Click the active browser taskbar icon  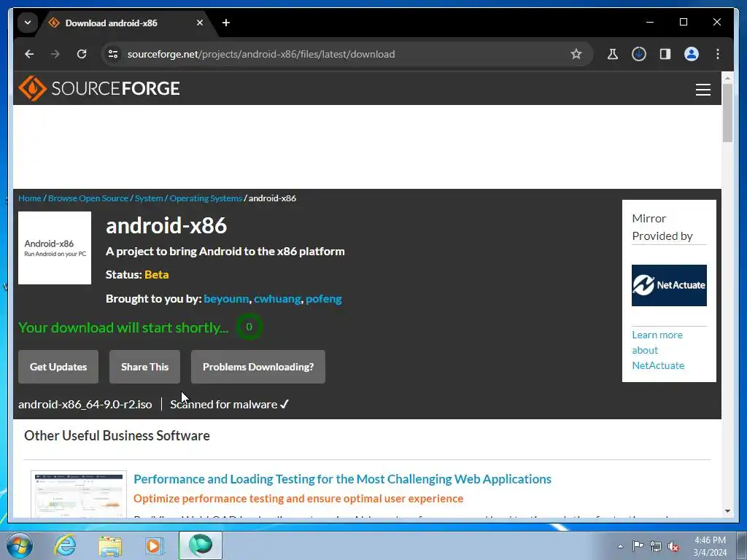pyautogui.click(x=201, y=545)
